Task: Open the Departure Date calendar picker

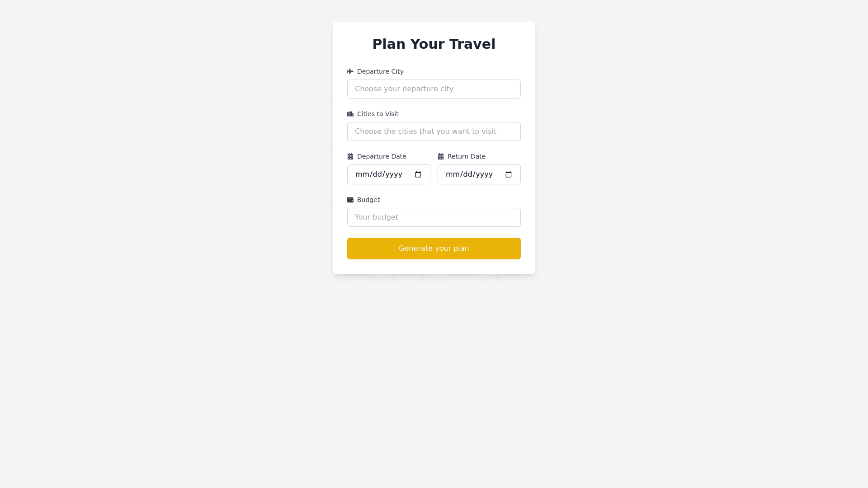Action: click(418, 174)
